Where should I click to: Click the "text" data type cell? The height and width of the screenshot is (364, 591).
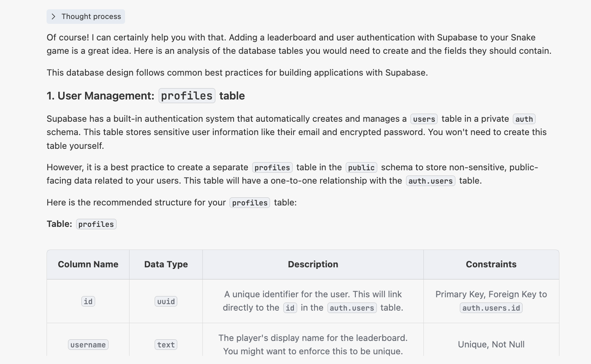point(166,345)
